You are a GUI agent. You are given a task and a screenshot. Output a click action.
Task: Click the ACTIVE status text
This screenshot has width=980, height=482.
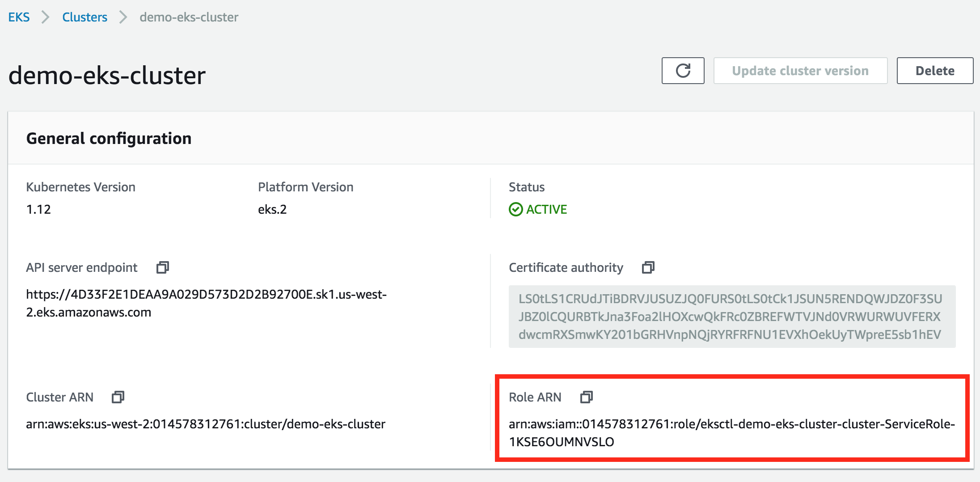546,209
